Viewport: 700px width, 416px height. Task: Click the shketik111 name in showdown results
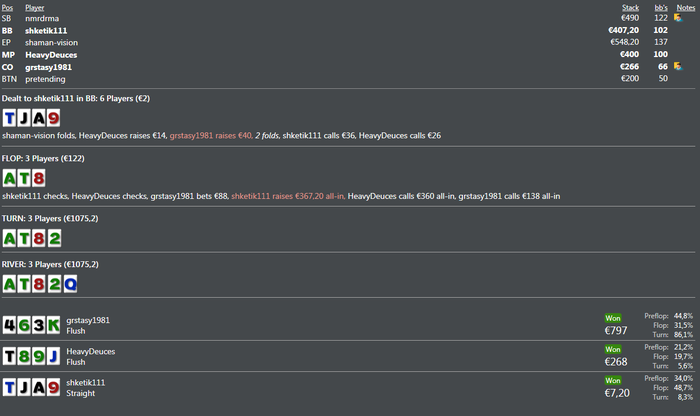[86, 383]
